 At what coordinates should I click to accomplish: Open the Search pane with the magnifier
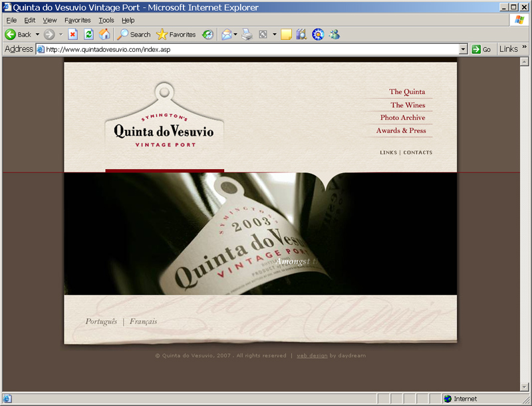134,35
